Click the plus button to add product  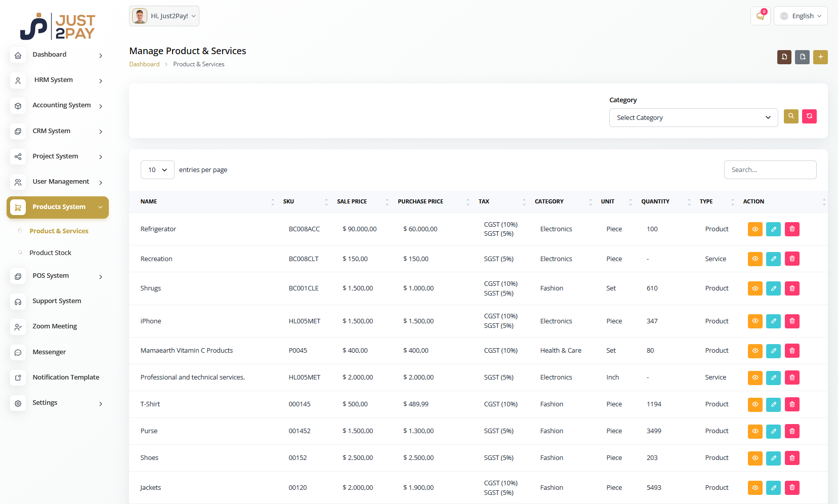[x=820, y=57]
